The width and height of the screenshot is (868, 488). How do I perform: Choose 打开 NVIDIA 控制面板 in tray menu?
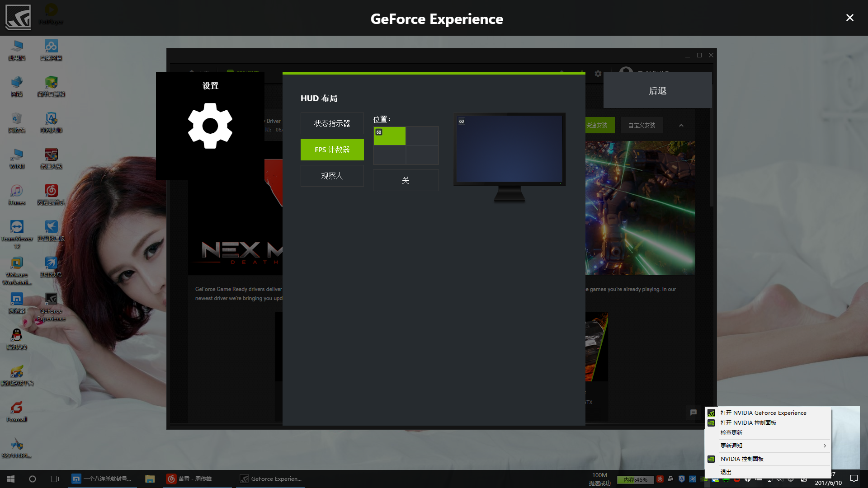pyautogui.click(x=769, y=422)
